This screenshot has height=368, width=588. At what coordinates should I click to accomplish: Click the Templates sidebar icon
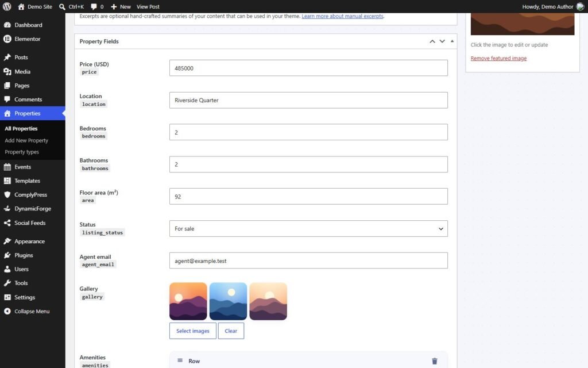(7, 181)
